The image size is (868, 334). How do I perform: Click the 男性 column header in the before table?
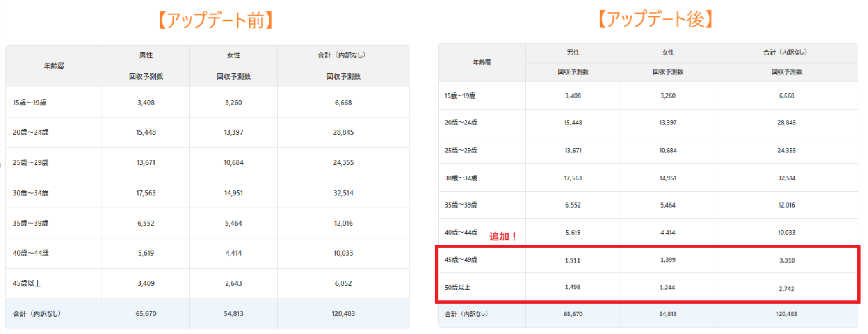146,56
